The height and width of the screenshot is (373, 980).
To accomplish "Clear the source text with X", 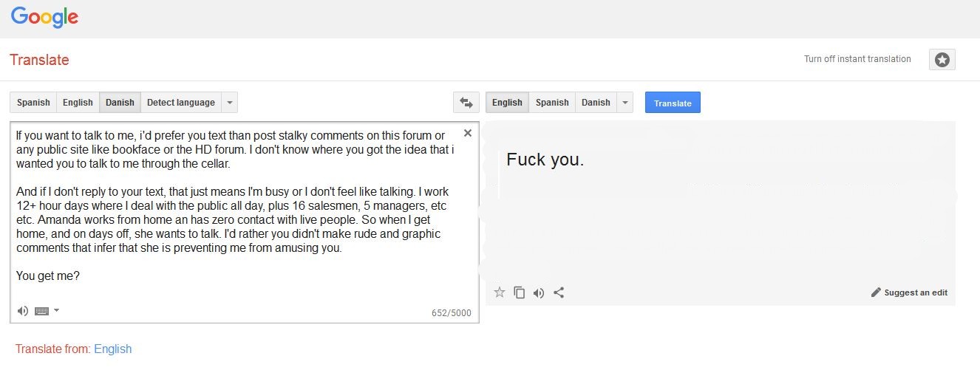I will [x=467, y=133].
